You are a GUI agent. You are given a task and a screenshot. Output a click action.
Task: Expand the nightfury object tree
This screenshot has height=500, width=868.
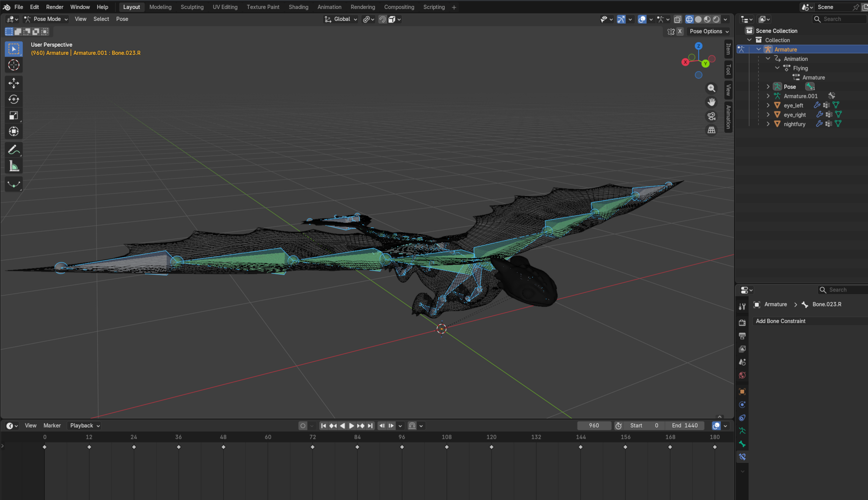click(768, 124)
